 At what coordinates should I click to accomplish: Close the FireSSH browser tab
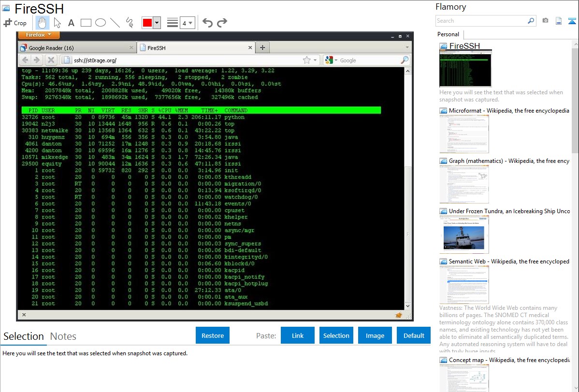point(250,48)
